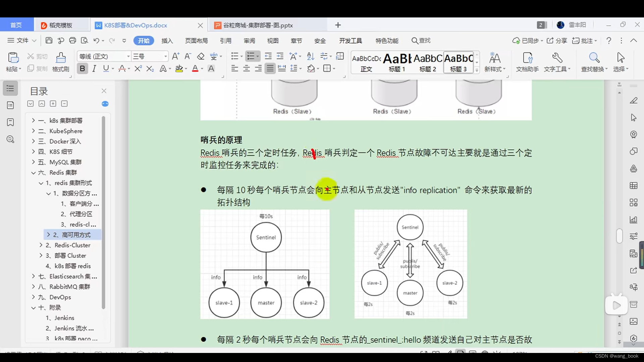This screenshot has width=644, height=362.
Task: Click the 分享 share button
Action: click(x=557, y=41)
